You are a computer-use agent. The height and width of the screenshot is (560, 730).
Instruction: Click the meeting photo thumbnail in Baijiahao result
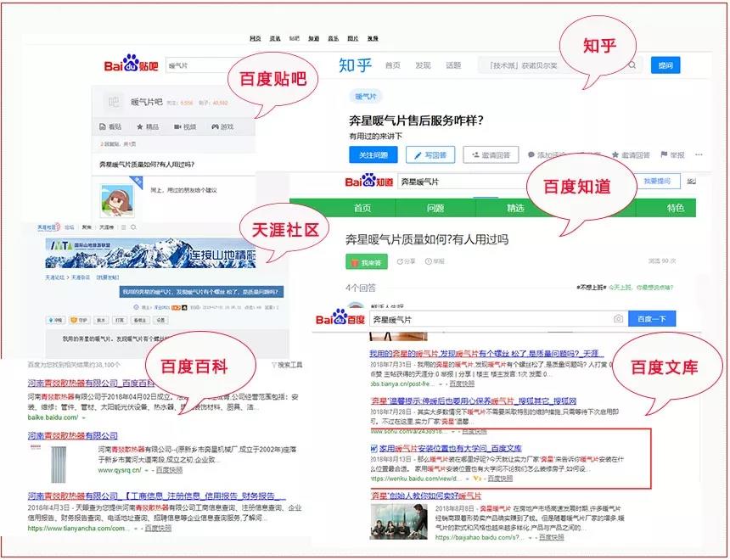(399, 521)
